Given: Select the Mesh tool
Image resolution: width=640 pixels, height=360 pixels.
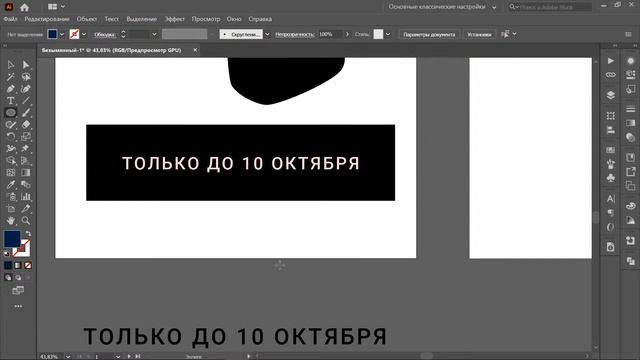Looking at the screenshot, I should click(x=11, y=173).
